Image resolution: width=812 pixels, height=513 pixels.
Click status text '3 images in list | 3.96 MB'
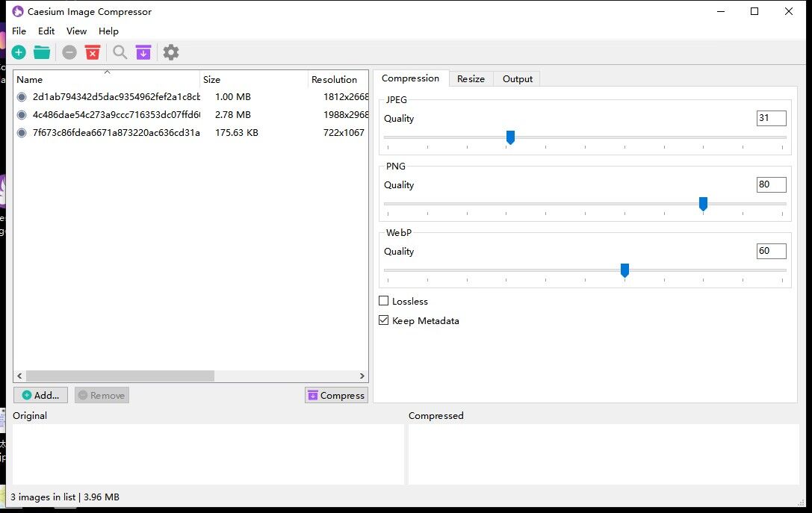(x=65, y=497)
